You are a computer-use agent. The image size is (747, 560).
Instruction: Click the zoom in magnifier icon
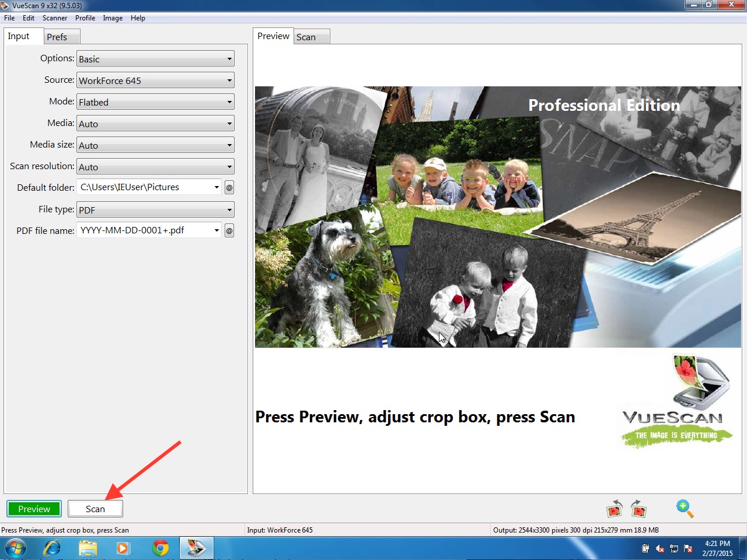click(685, 509)
